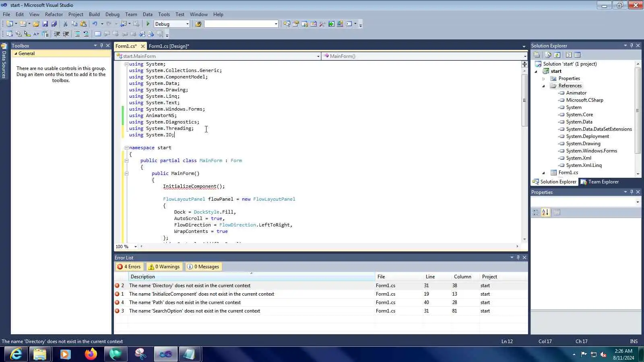Collapse the References node in Solution Explorer

[x=544, y=86]
